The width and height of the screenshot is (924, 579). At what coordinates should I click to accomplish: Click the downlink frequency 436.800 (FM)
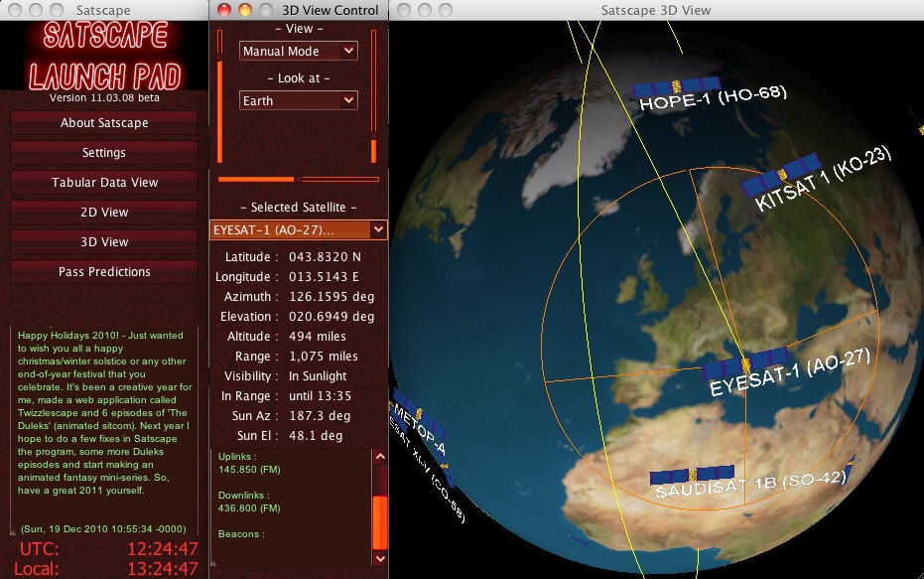coord(249,508)
